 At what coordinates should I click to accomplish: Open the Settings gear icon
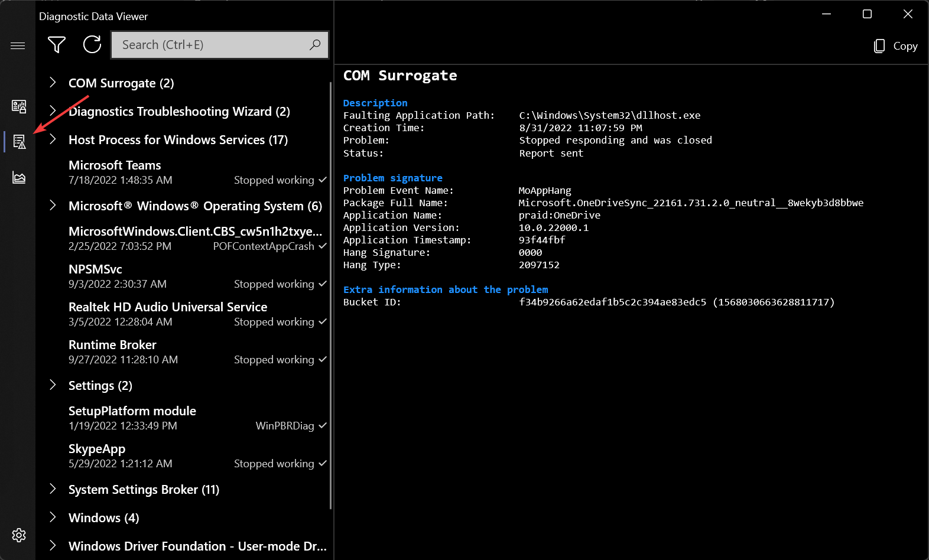[19, 535]
